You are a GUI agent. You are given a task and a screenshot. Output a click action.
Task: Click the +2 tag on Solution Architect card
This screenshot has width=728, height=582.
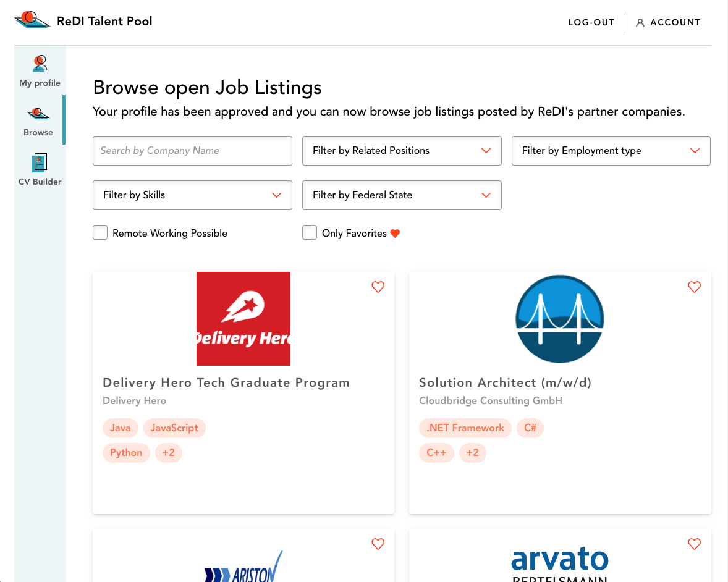point(473,452)
